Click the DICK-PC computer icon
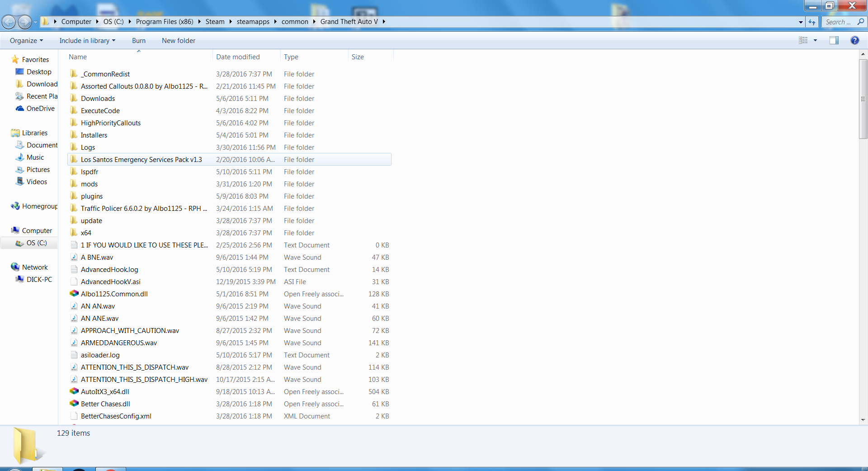The height and width of the screenshot is (471, 868). (20, 279)
